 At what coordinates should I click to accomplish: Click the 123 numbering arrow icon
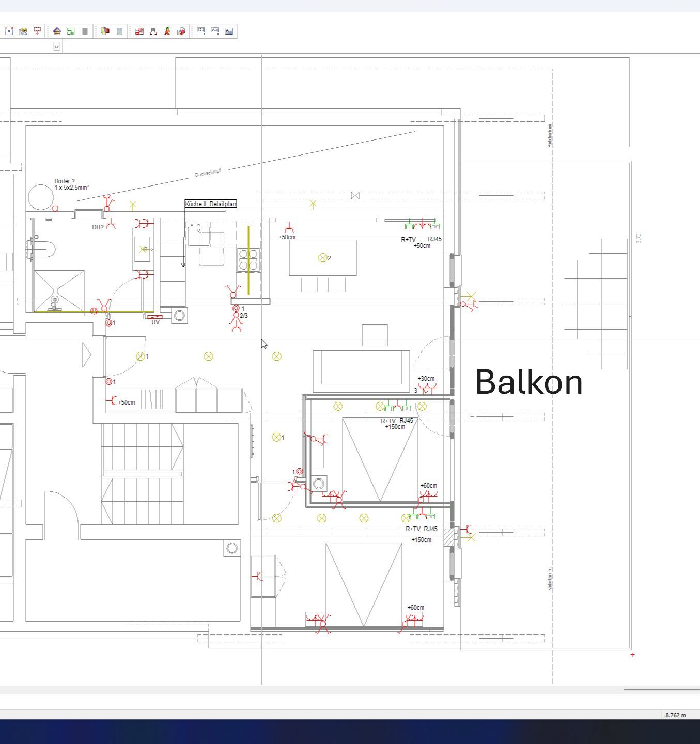(x=201, y=32)
